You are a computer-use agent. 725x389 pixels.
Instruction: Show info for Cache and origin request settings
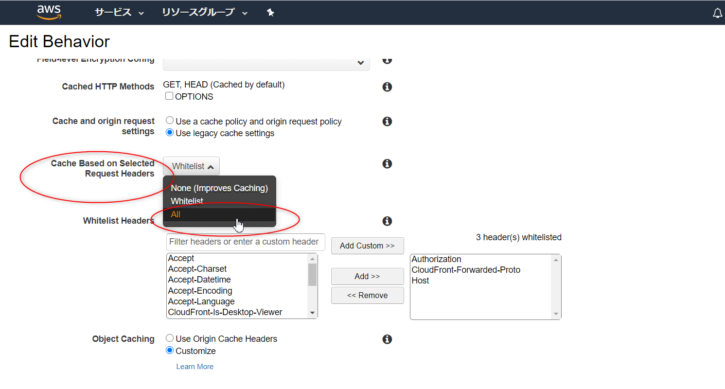387,122
